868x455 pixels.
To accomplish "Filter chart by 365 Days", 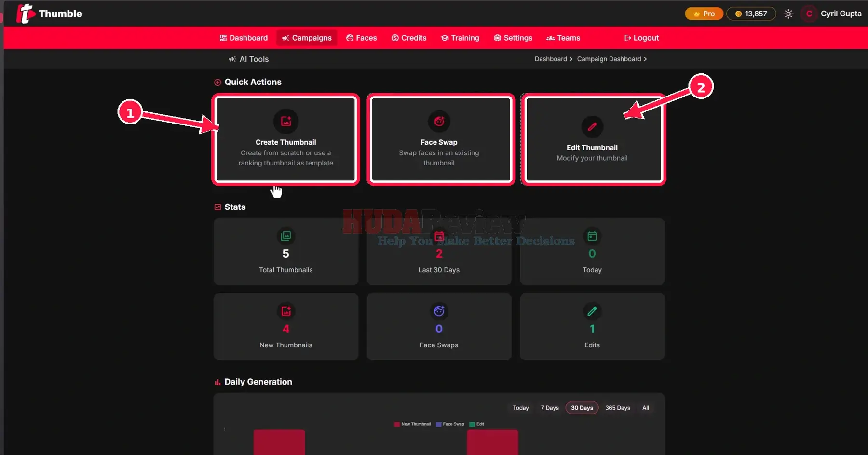I will click(x=618, y=408).
